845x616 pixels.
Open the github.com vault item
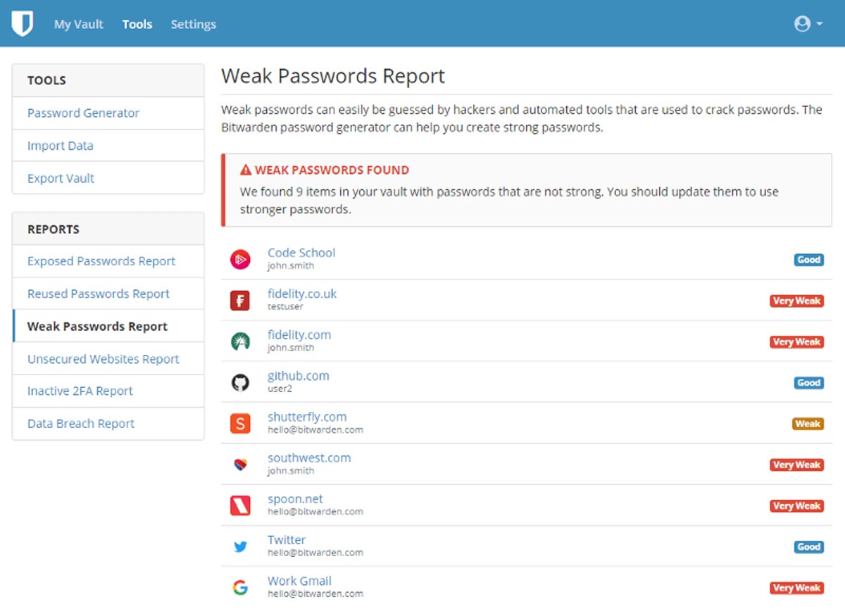point(298,376)
